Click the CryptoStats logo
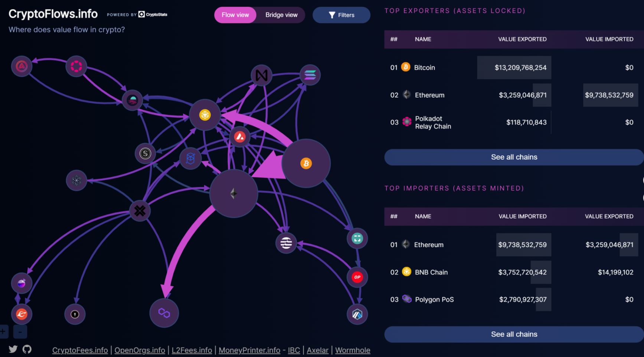Screen dimensions: 644x357 [153, 14]
